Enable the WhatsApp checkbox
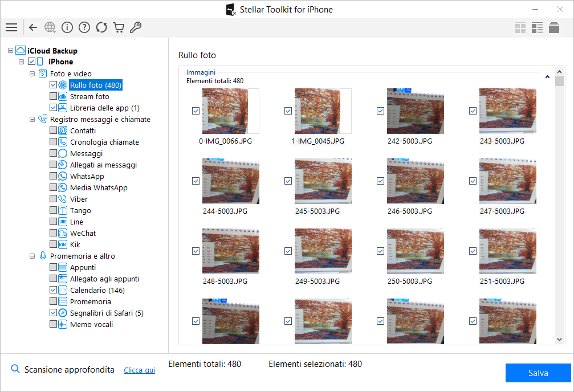 53,176
